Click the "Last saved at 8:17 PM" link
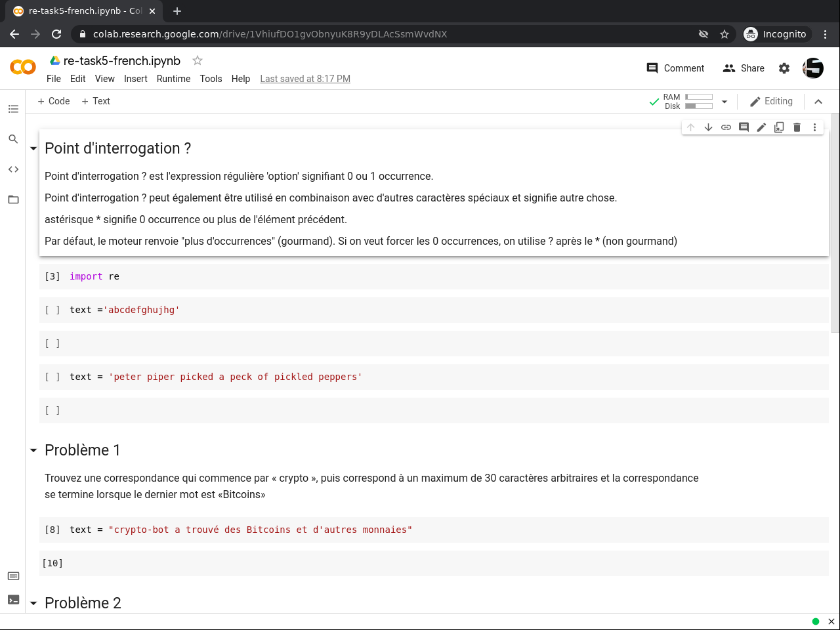 (305, 79)
